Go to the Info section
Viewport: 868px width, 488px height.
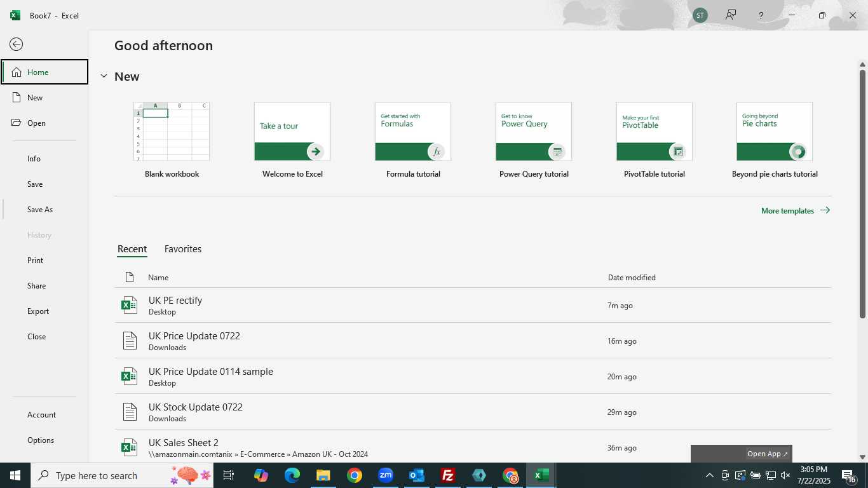click(x=44, y=158)
